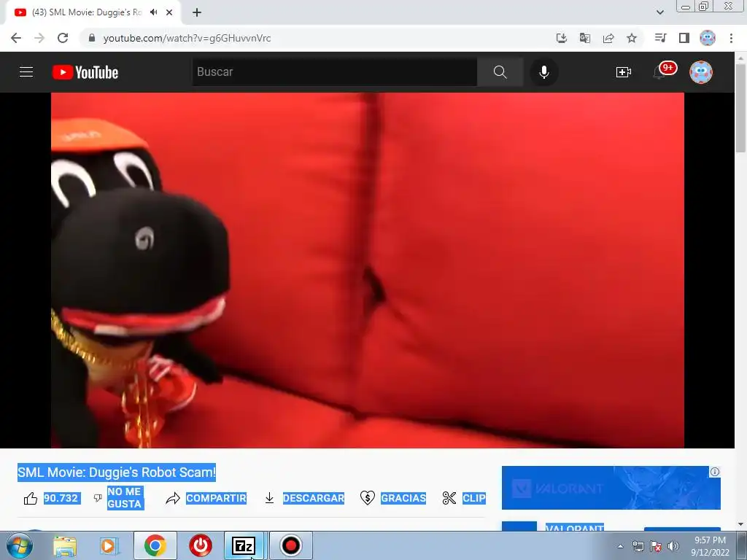This screenshot has width=747, height=560.
Task: Open the Valorant ad banner
Action: pos(611,488)
